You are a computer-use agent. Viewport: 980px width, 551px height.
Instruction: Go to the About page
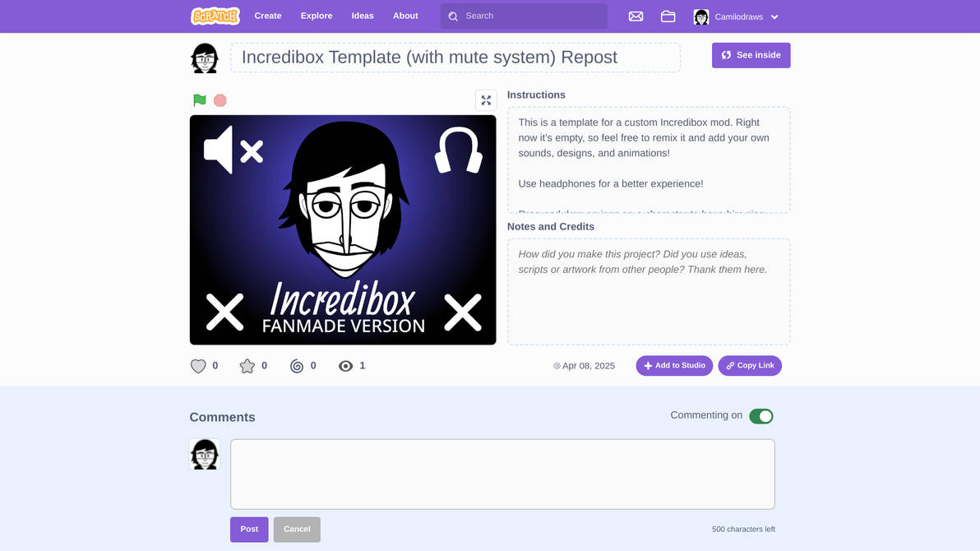tap(405, 16)
